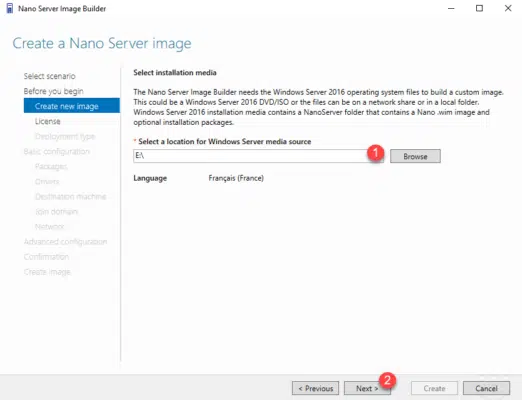
Task: Maximize the Nano Server Image Builder window
Action: pos(479,8)
